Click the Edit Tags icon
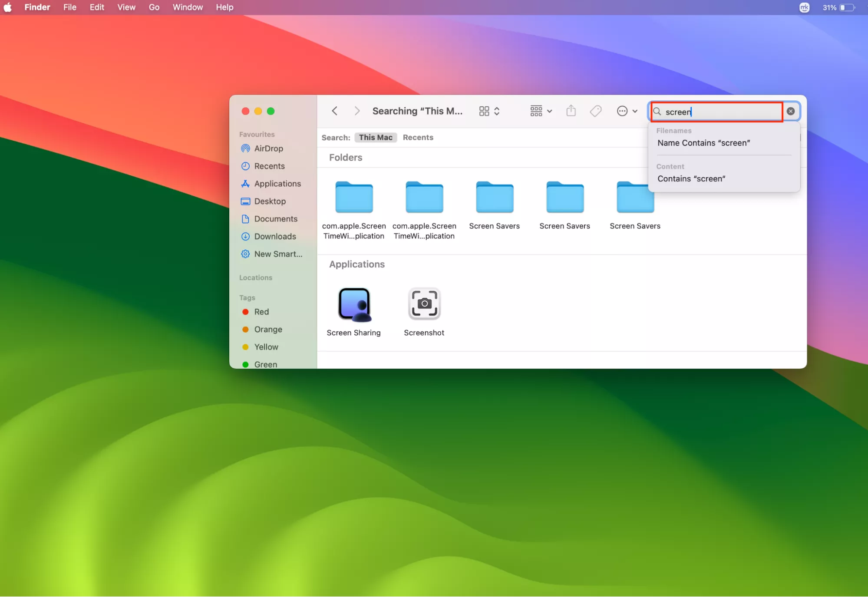This screenshot has height=597, width=868. click(x=596, y=111)
